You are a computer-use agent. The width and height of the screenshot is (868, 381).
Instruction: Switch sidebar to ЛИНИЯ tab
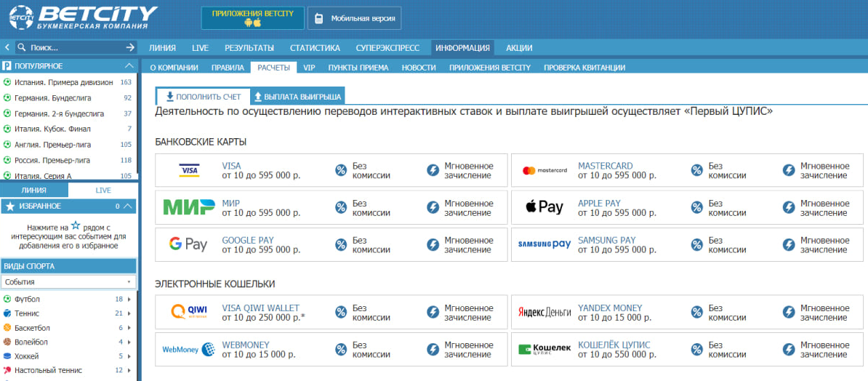33,190
